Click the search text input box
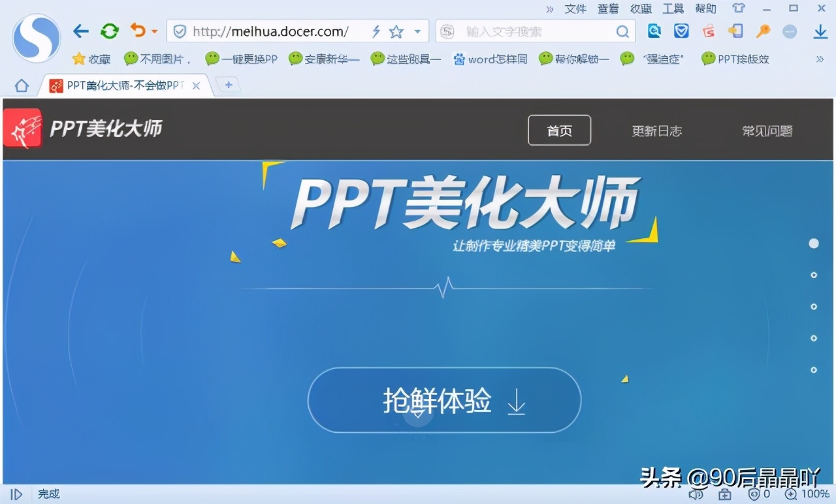This screenshot has height=504, width=836. point(537,31)
